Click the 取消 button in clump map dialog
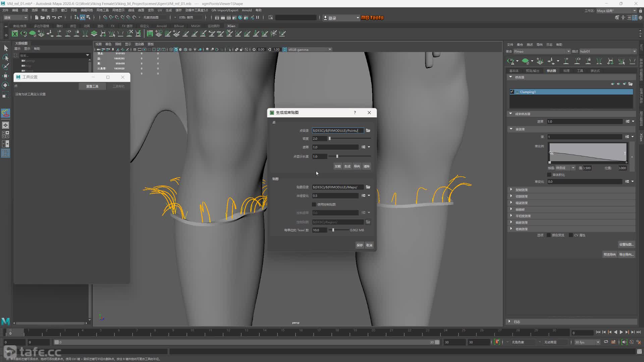Screen dimensions: 644x362 point(369,245)
